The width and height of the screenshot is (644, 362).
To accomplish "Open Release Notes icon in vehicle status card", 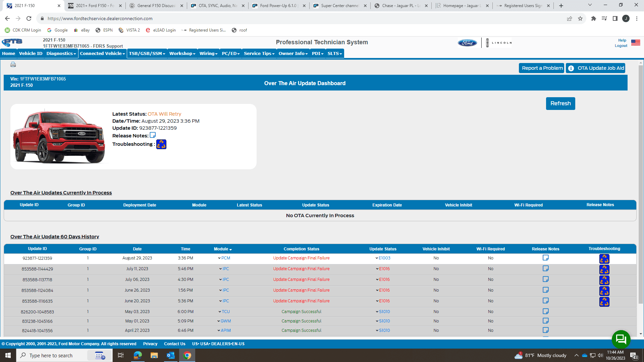I will [x=153, y=135].
